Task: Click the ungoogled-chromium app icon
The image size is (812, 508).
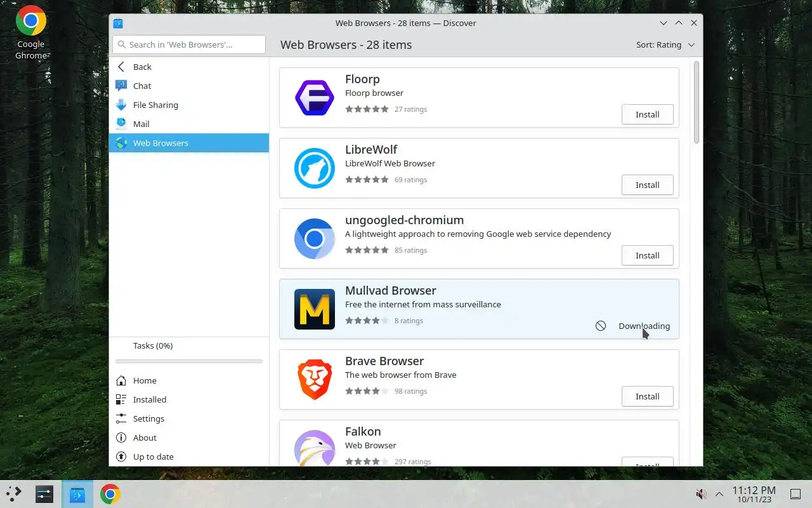Action: pyautogui.click(x=315, y=239)
